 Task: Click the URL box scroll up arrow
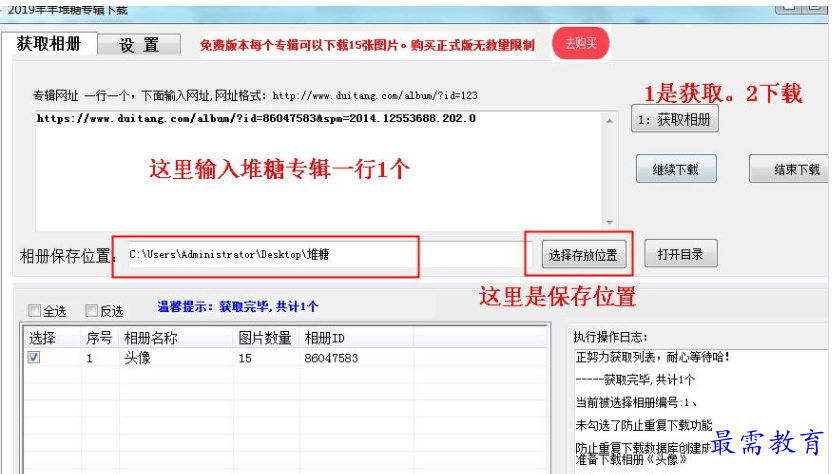pyautogui.click(x=610, y=121)
